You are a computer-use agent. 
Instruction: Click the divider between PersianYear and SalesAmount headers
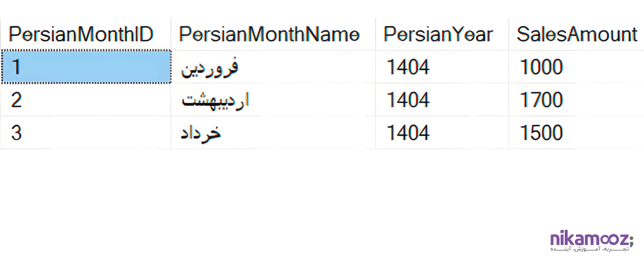508,34
